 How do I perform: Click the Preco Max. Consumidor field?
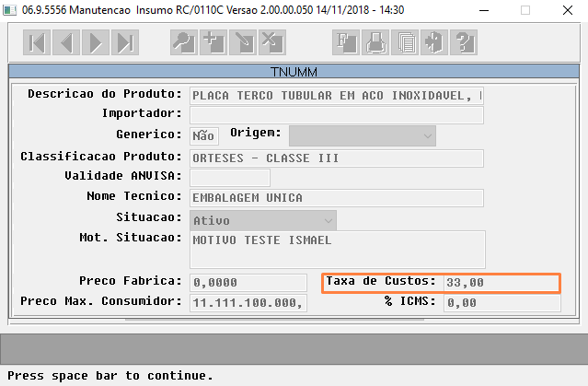[x=248, y=303]
